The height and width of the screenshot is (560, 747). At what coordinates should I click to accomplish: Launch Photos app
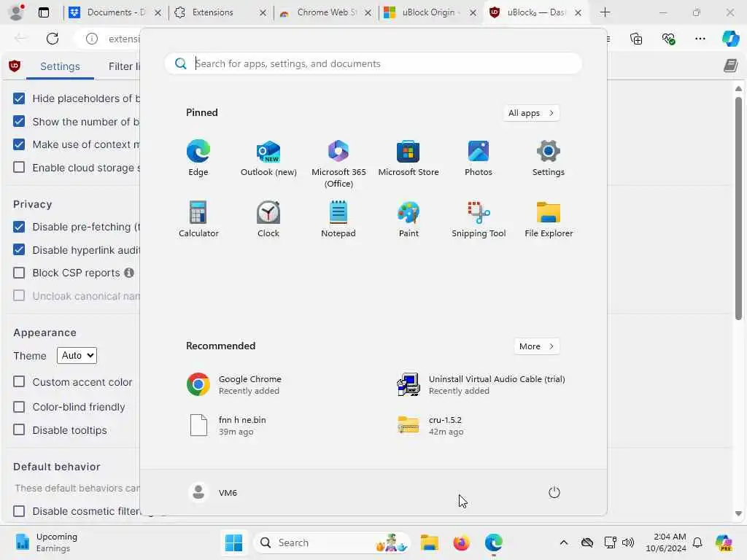tap(479, 158)
